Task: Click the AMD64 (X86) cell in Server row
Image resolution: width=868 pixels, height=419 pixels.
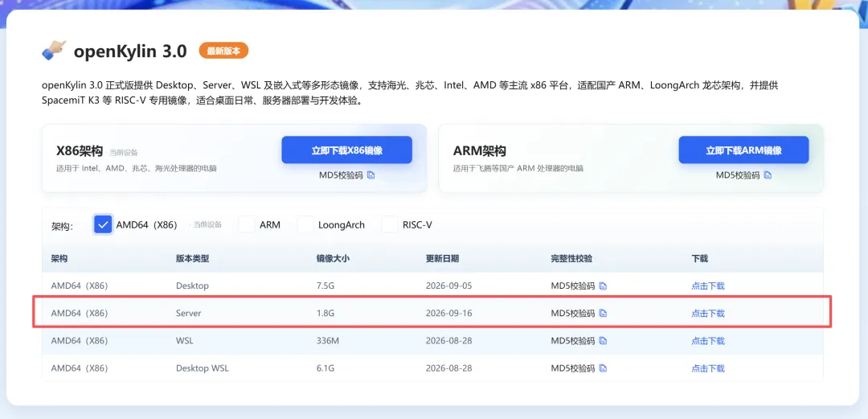Action: pyautogui.click(x=79, y=313)
